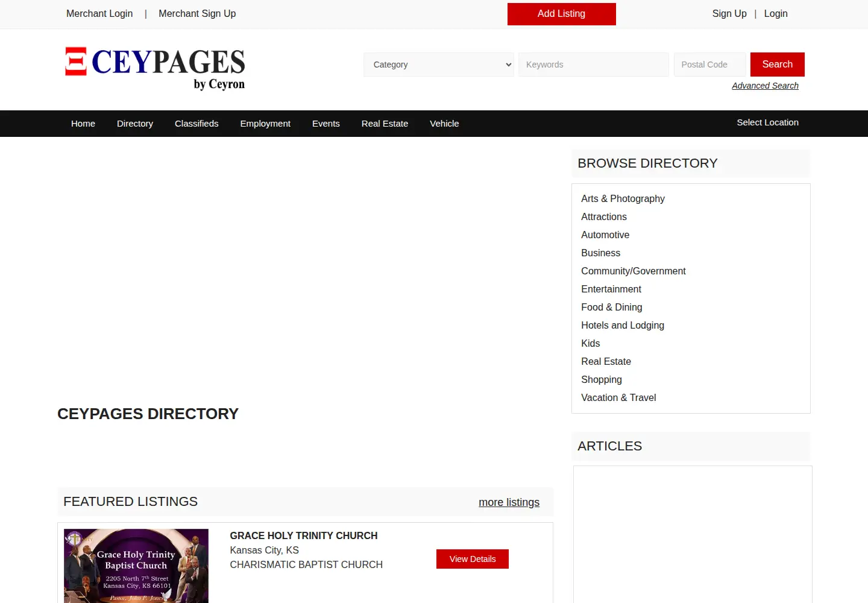Open the more listings link

509,502
